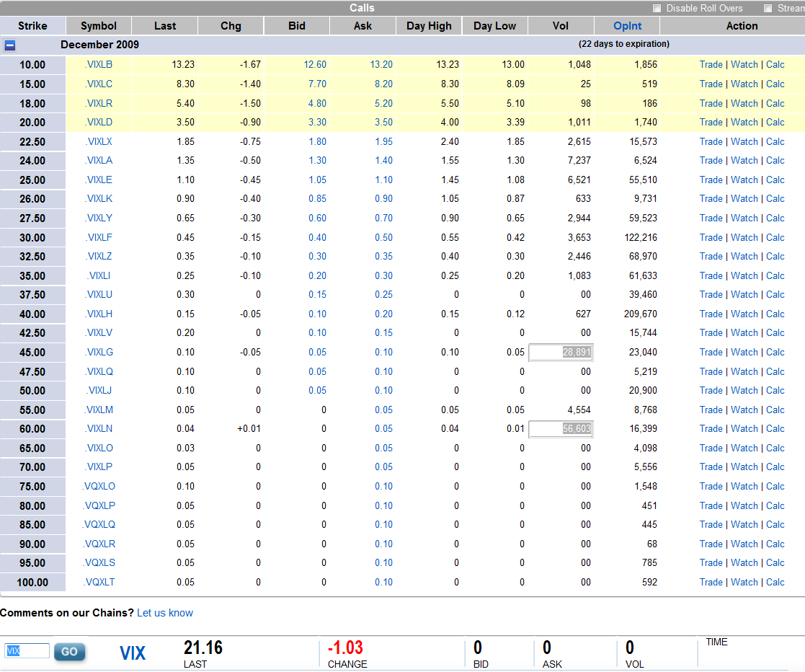
Task: Click Watch for the 25.00 strike
Action: (x=744, y=180)
